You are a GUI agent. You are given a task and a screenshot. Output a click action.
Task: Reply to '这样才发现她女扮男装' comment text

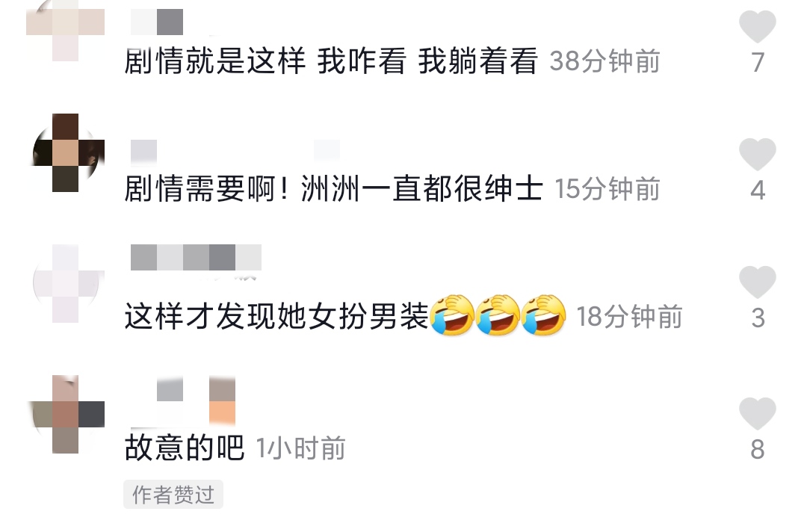pyautogui.click(x=276, y=316)
